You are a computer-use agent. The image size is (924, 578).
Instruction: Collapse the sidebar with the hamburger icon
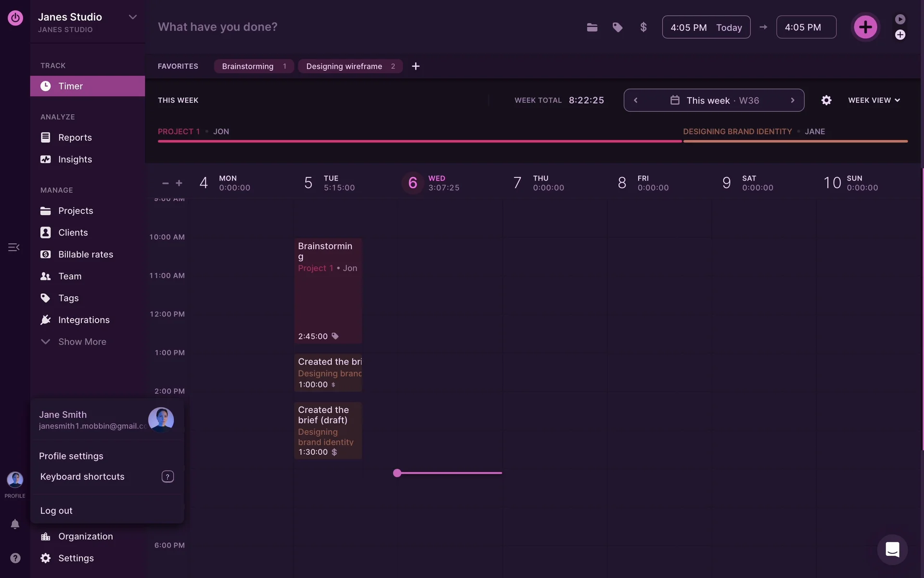coord(13,247)
